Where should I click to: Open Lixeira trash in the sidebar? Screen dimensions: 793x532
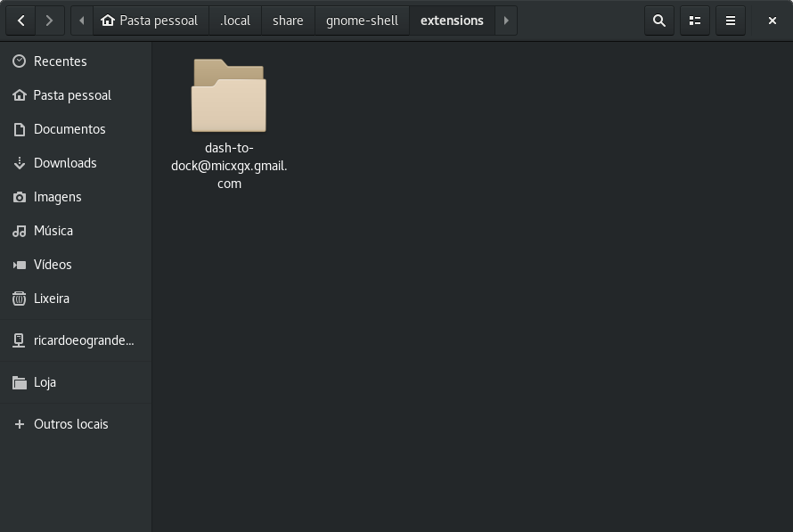76,299
